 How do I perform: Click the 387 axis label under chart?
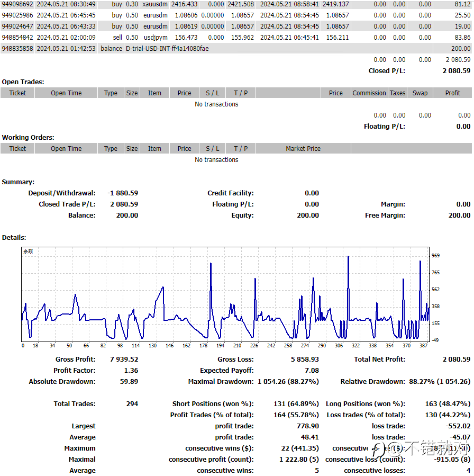click(x=423, y=345)
